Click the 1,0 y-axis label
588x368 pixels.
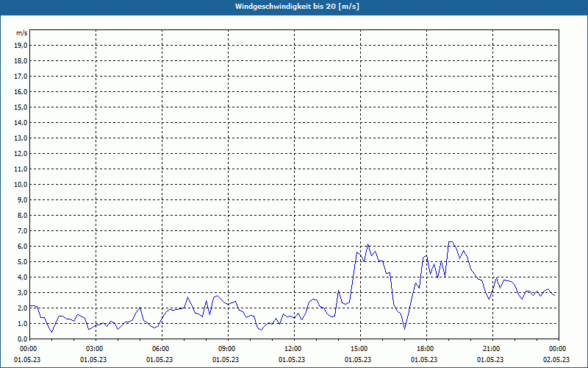22,323
